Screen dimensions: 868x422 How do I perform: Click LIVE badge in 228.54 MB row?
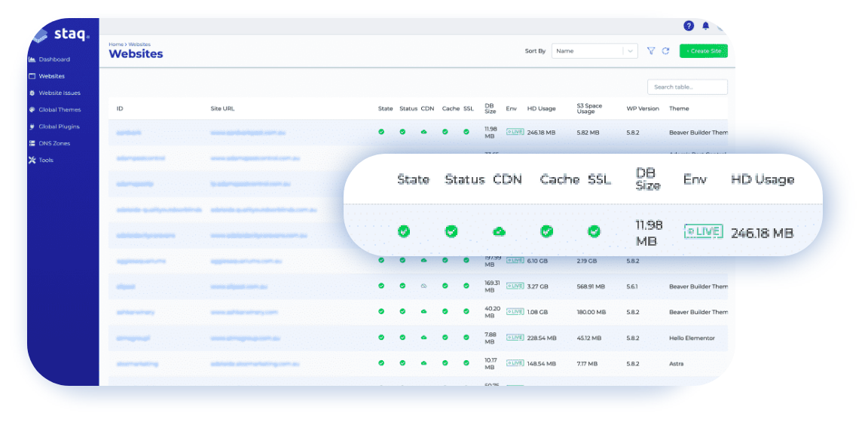tap(515, 338)
